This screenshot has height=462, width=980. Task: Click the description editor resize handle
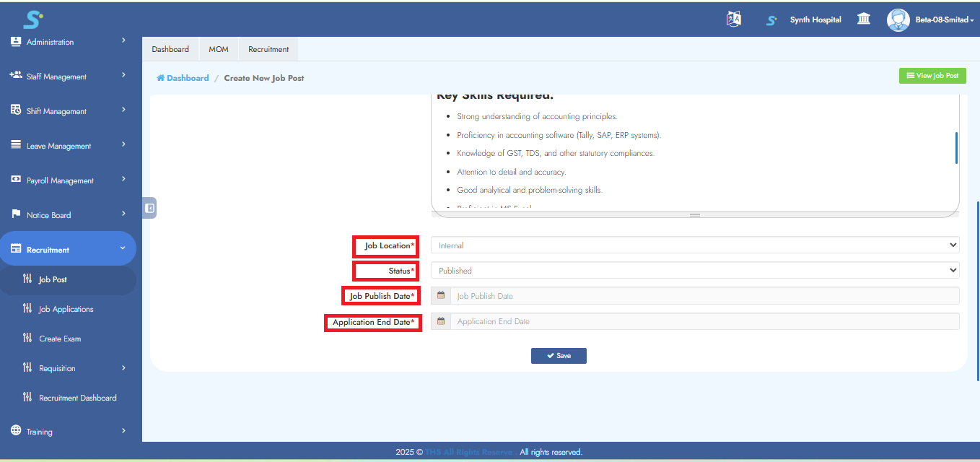(x=695, y=215)
